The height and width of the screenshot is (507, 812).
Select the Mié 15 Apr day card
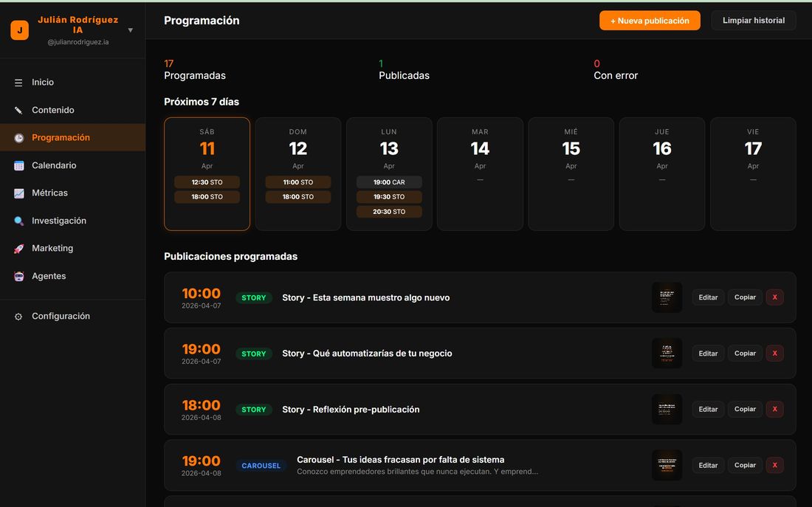click(x=571, y=174)
